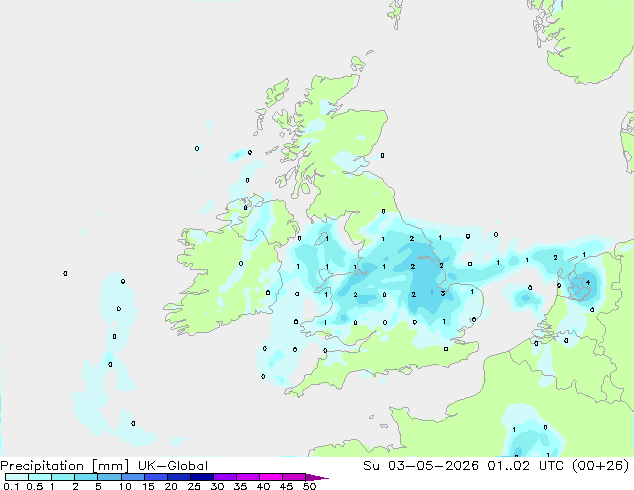The height and width of the screenshot is (490, 634).
Task: Click the legend label '0.1'
Action: 11,486
